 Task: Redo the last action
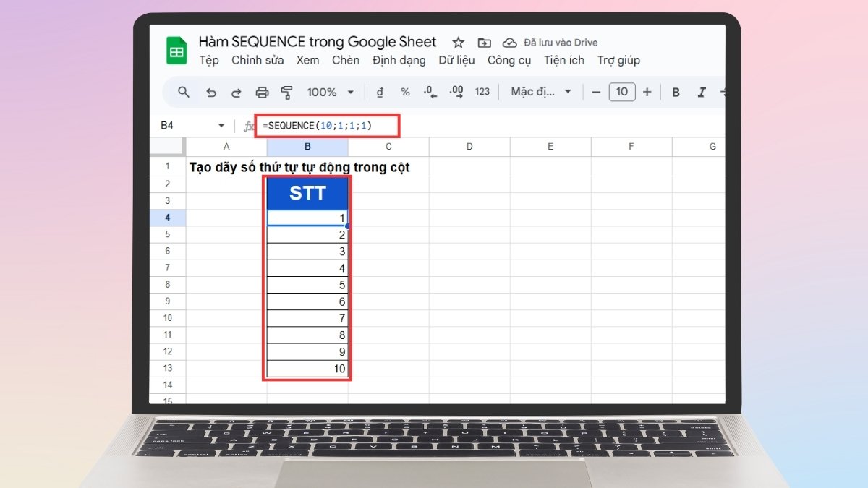point(237,92)
